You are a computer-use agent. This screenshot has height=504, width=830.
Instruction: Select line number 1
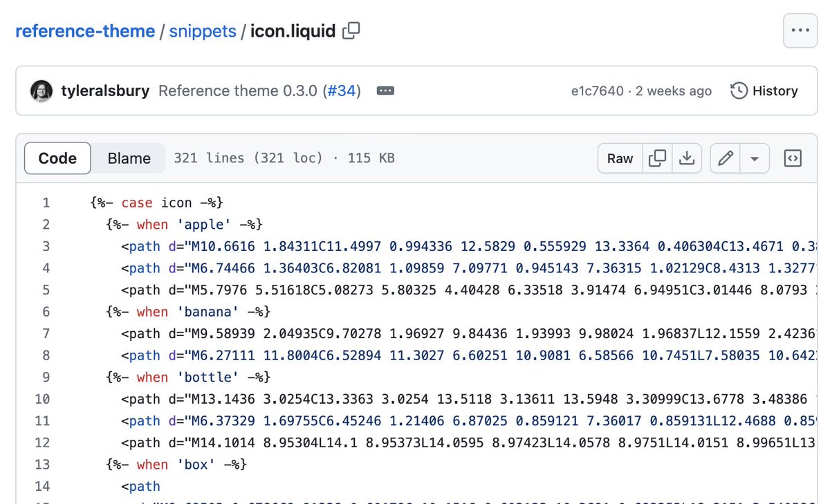[46, 203]
